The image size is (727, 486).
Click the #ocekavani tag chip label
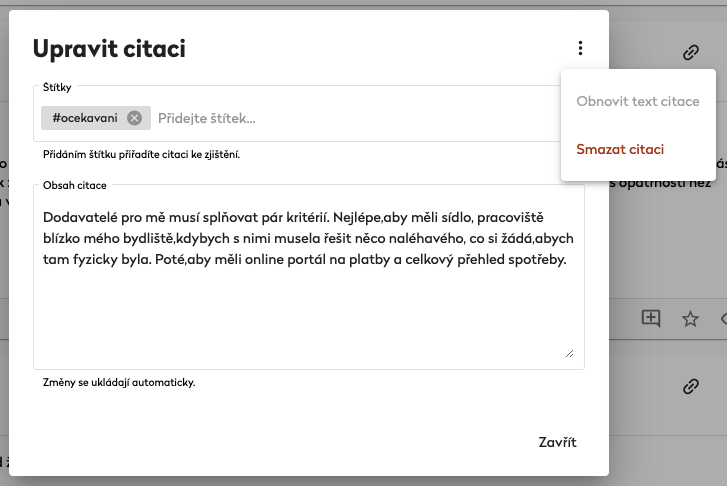tap(85, 118)
